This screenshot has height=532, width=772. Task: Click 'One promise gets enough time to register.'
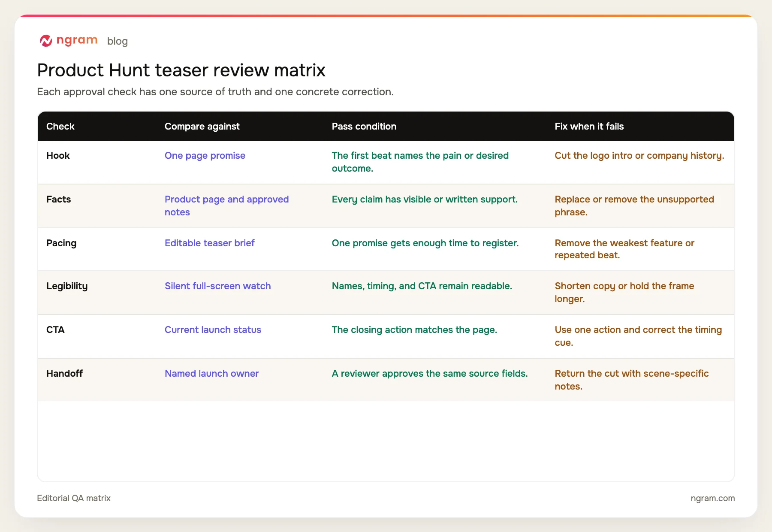click(425, 243)
